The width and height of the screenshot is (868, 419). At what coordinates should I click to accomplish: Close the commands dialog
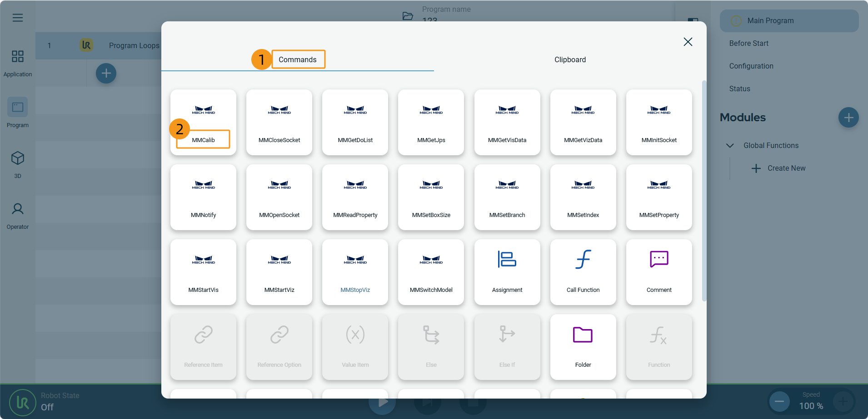point(688,42)
